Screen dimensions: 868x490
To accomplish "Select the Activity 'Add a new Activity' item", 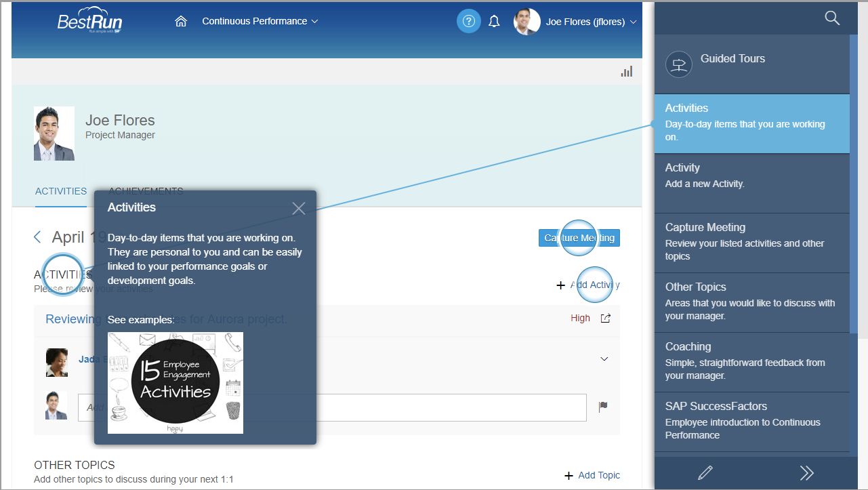I will point(752,183).
